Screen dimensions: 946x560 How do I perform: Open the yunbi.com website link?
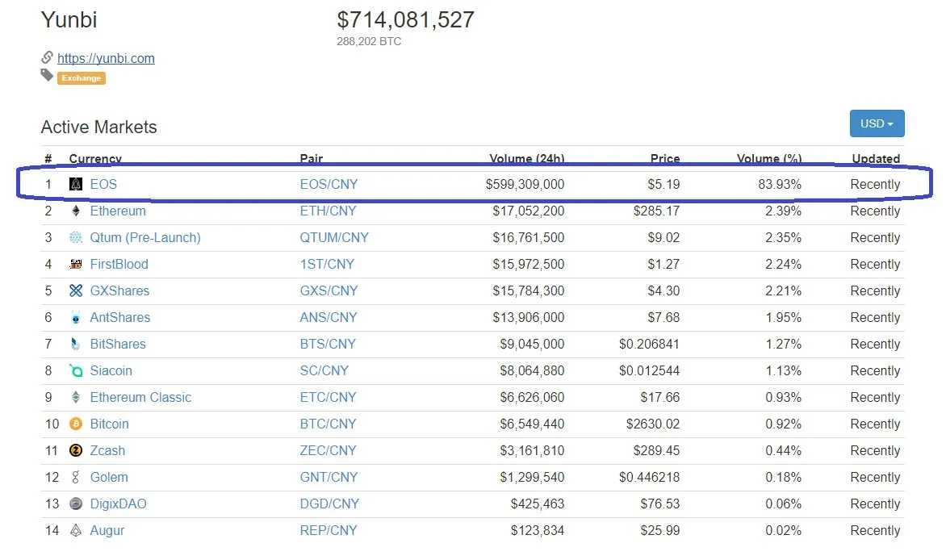(107, 59)
